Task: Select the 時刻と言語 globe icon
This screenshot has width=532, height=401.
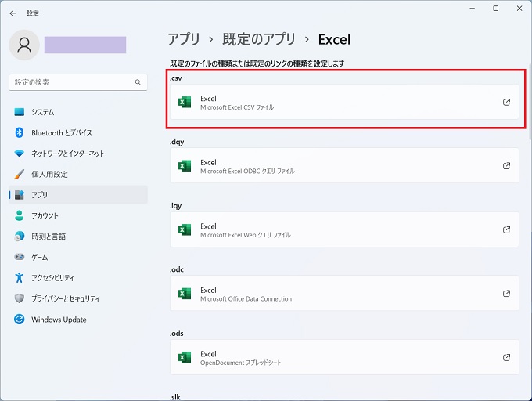Action: [x=20, y=237]
